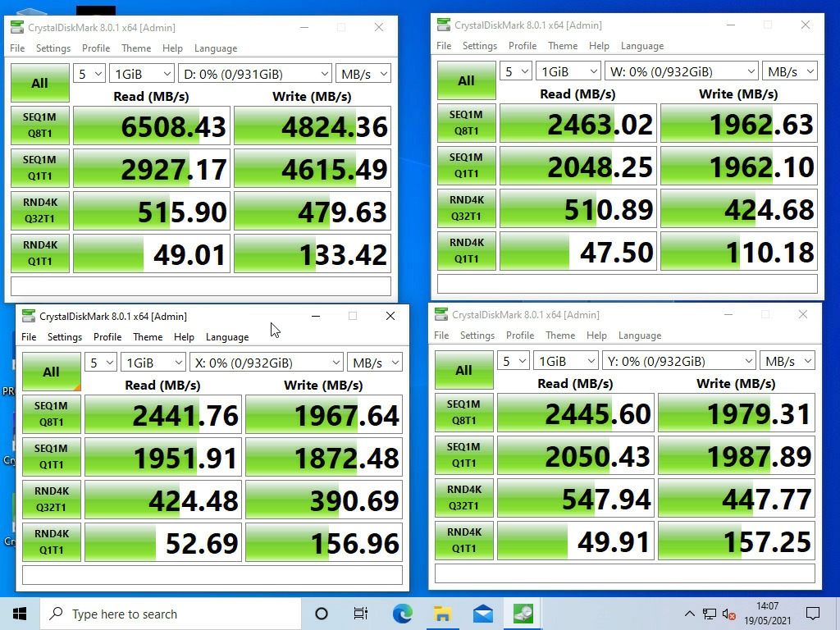Click write result 1987.89 in Y: window
Image resolution: width=840 pixels, height=630 pixels.
tap(737, 455)
